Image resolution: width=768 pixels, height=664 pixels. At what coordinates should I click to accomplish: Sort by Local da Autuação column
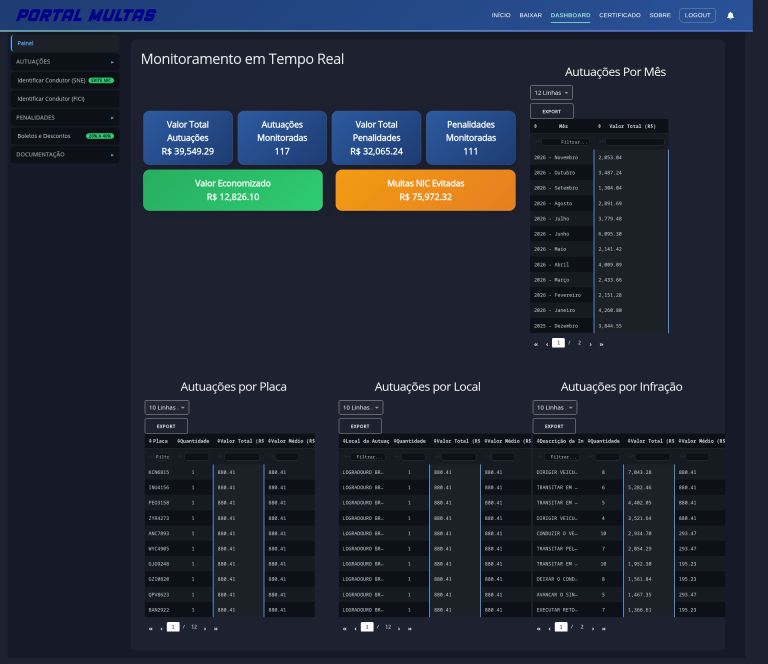tap(366, 441)
